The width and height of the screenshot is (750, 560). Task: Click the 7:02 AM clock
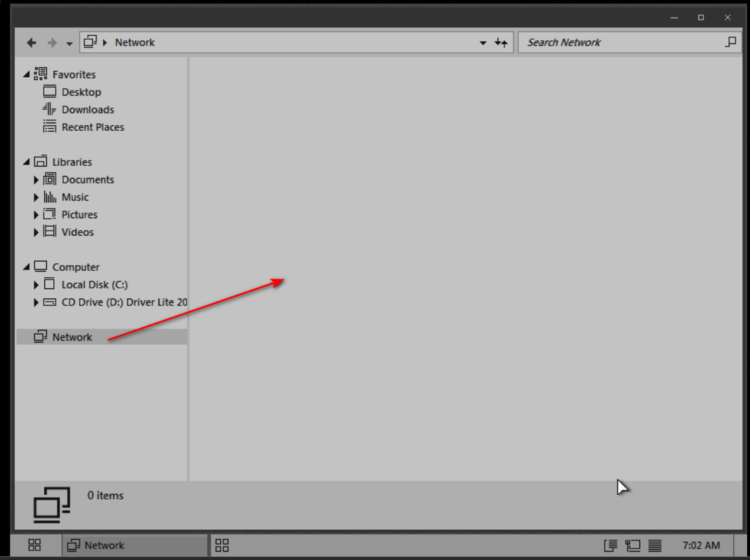click(x=701, y=545)
